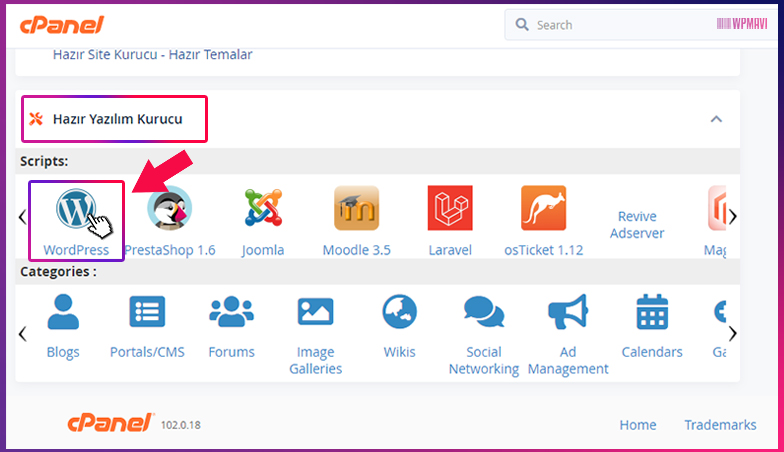Collapse the Hazır Yazılım Kurucu section
Screen dimensions: 784x452
[x=716, y=119]
